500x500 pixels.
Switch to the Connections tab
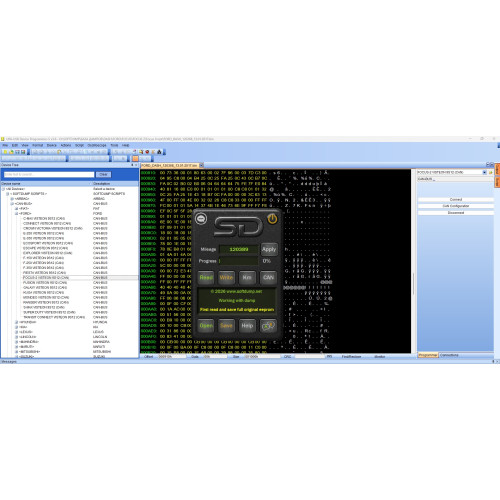tap(449, 355)
